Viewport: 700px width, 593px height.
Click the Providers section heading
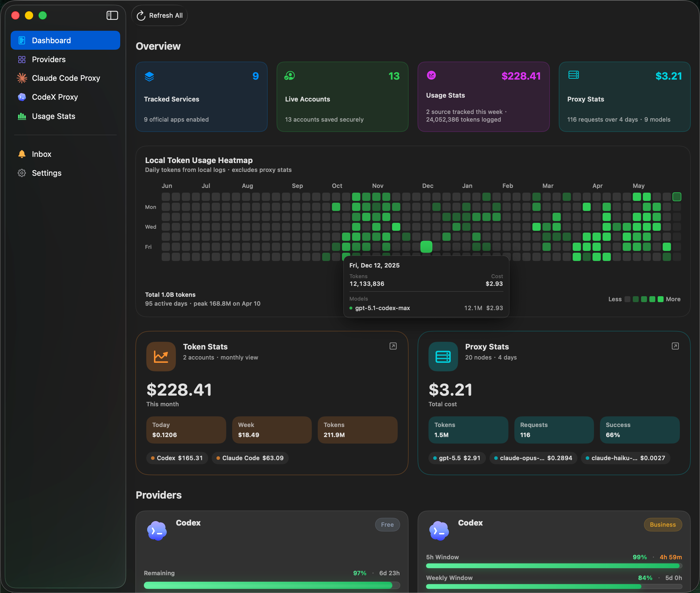click(x=159, y=495)
